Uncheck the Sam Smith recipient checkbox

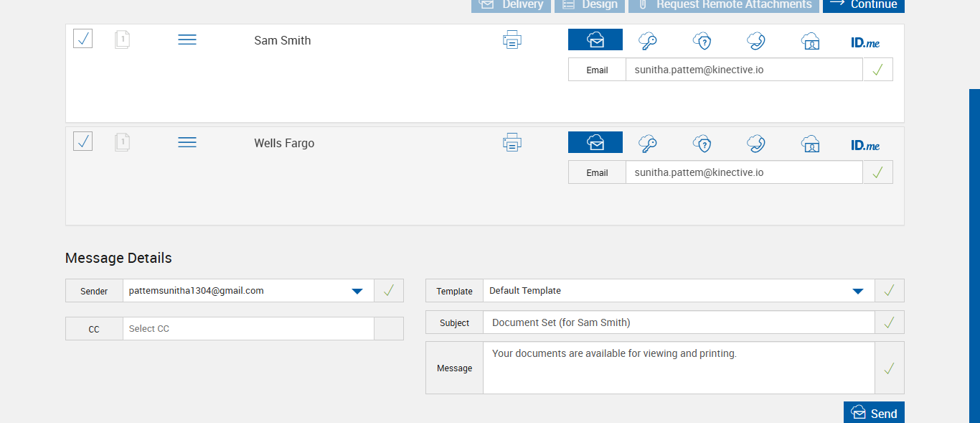pyautogui.click(x=83, y=39)
